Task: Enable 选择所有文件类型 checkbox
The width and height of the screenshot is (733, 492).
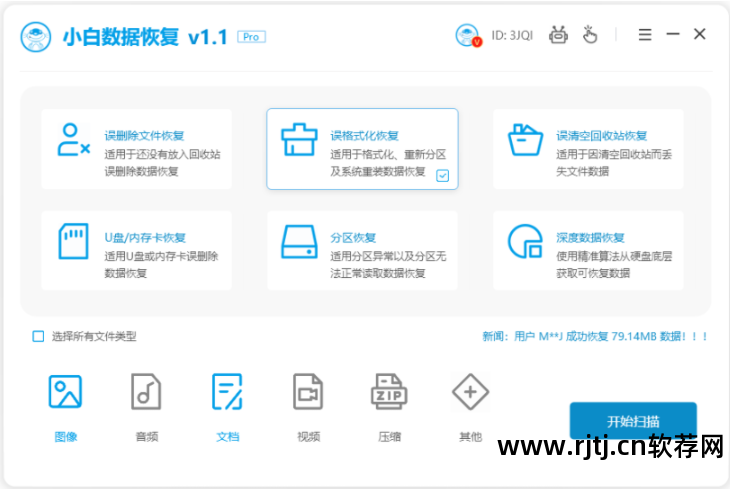Action: tap(38, 336)
